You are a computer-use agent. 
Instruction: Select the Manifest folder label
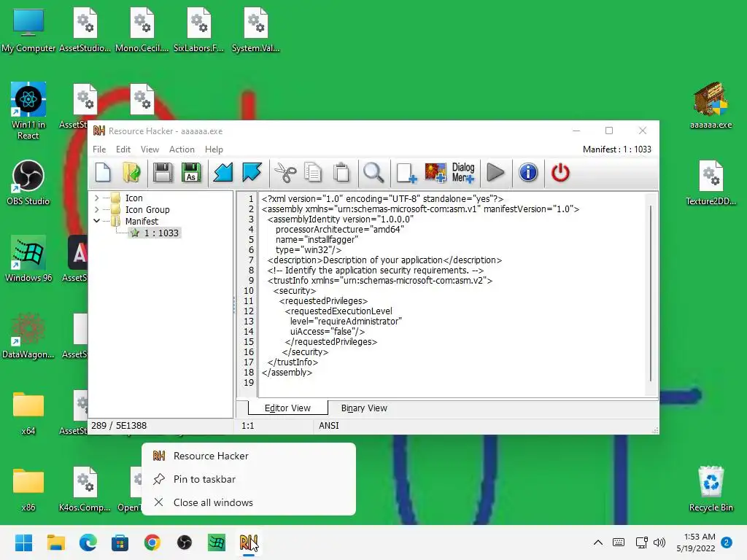142,222
